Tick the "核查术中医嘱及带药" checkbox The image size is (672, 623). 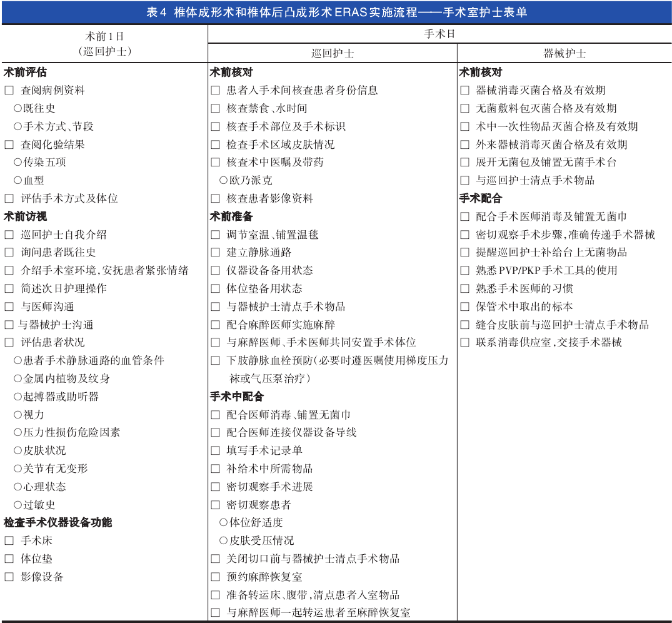pyautogui.click(x=215, y=163)
